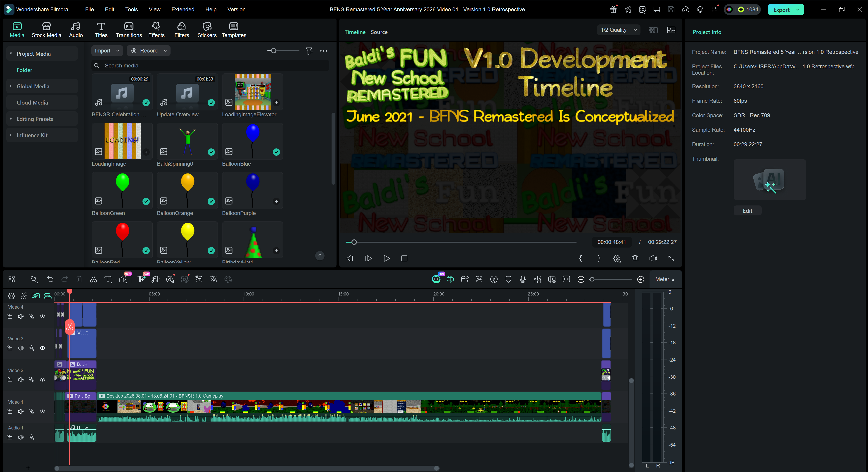Lock the Audio 1 track
The width and height of the screenshot is (868, 472).
10,437
